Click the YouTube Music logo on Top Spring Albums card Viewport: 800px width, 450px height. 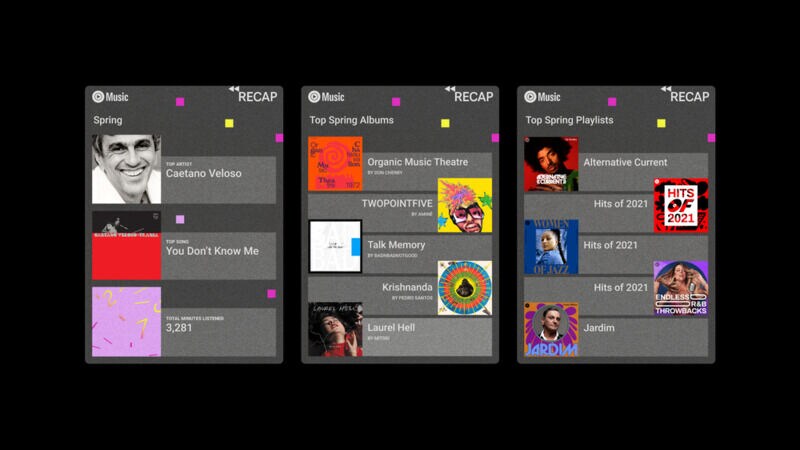pyautogui.click(x=327, y=96)
